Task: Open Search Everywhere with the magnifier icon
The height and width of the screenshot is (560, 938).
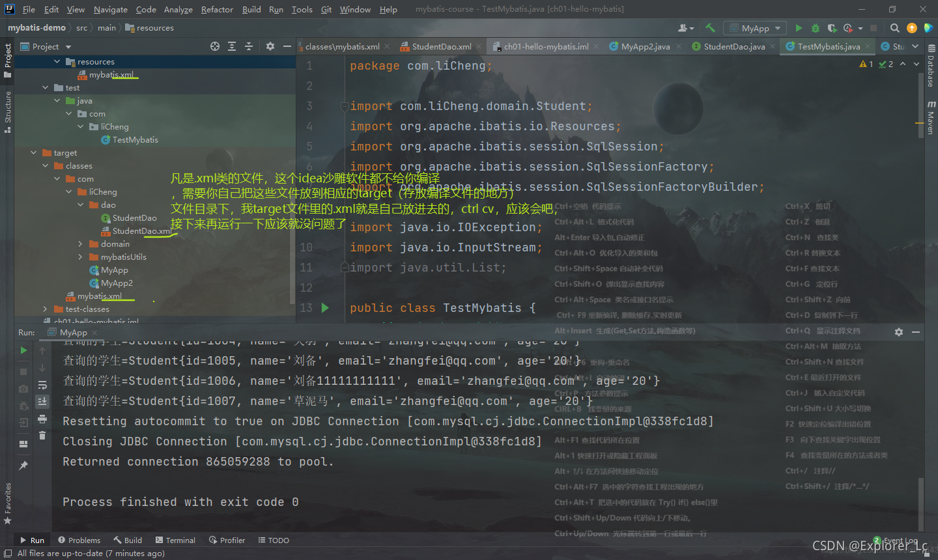Action: coord(894,28)
